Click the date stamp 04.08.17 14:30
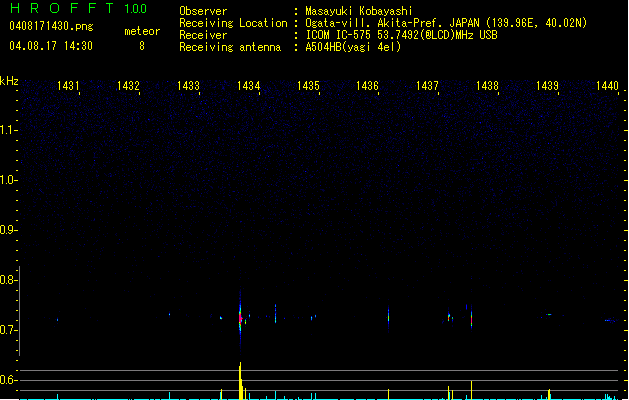This screenshot has height=400, width=629. coord(51,46)
